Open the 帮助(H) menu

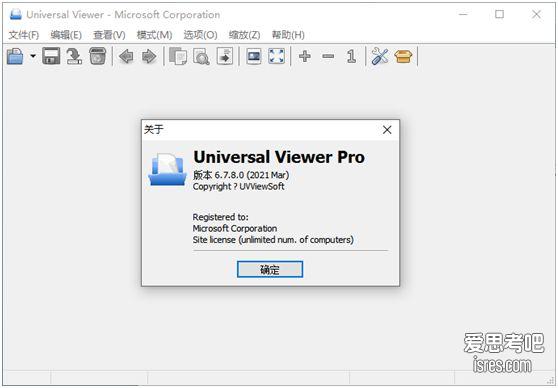[x=288, y=35]
